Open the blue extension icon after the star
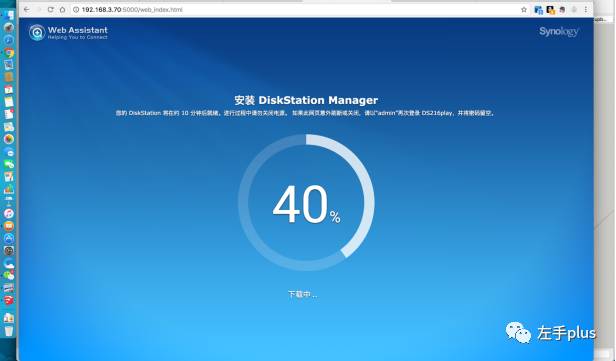Viewport: 616px width, 361px height. (538, 10)
